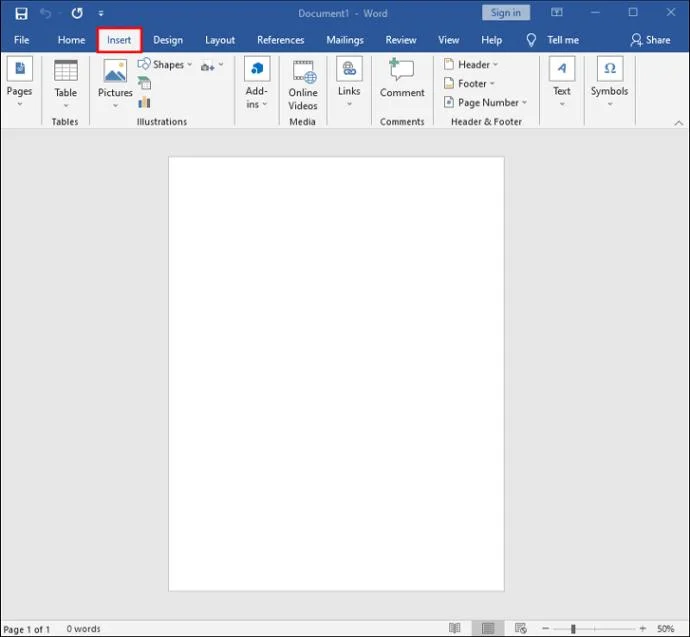Click the Table grid icon
Viewport: 690px width, 637px height.
point(66,70)
